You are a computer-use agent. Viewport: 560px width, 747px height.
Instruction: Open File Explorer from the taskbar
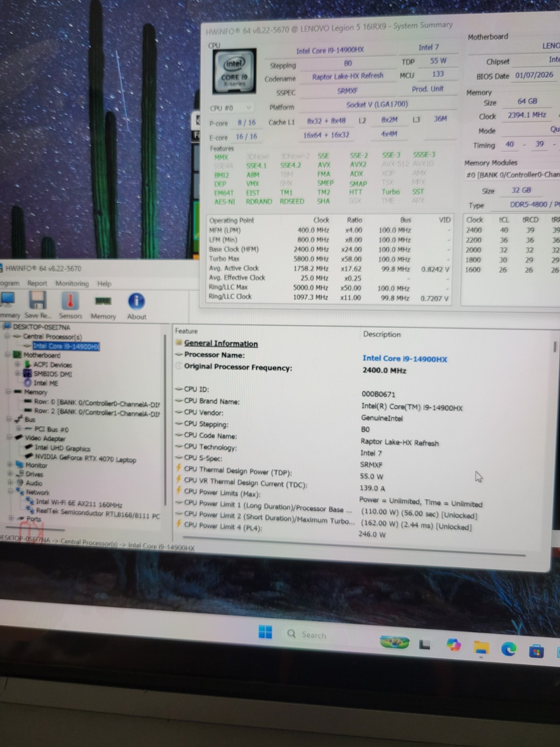[x=481, y=648]
